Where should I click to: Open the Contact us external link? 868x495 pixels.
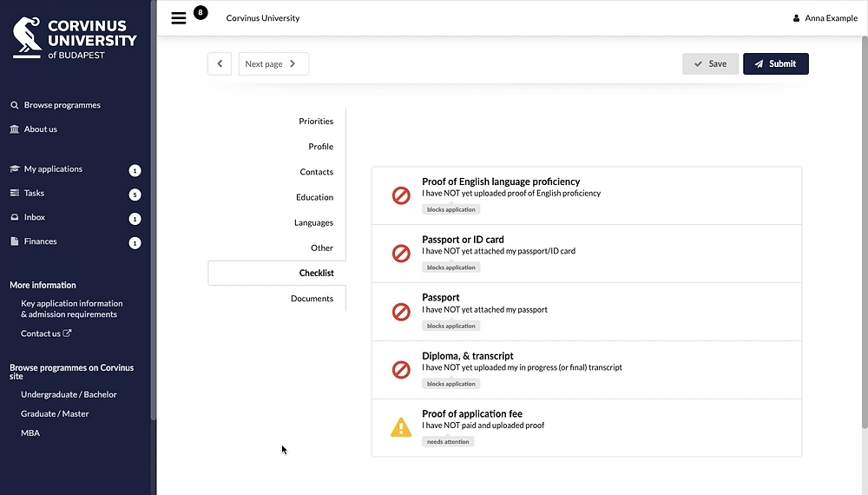click(x=46, y=333)
